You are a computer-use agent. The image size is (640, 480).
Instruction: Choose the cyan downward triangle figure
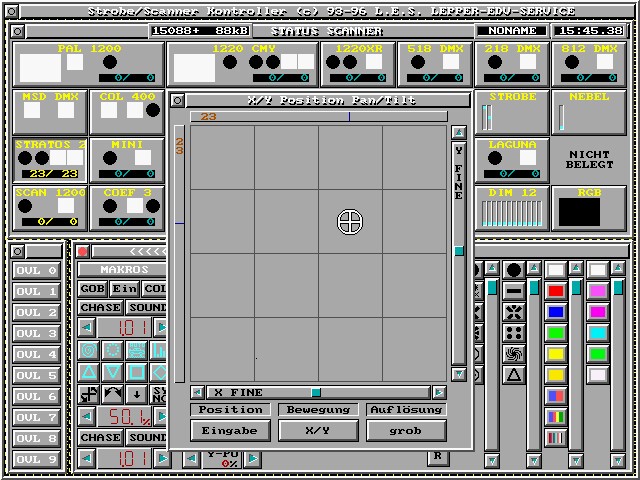(x=113, y=372)
